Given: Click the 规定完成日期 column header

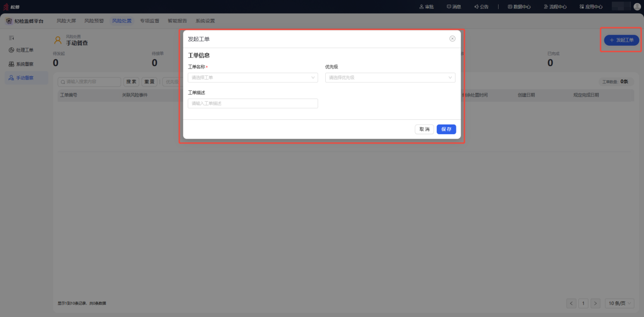Looking at the screenshot, I should pyautogui.click(x=586, y=95).
